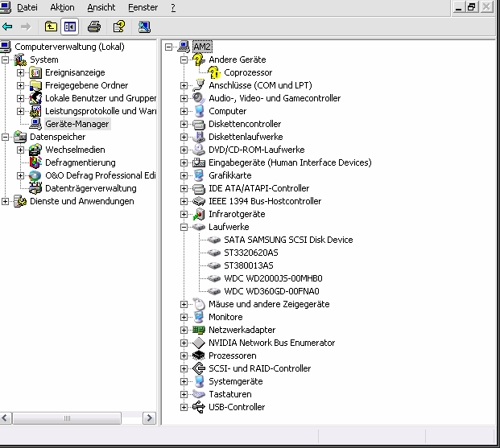Click the Prozessoren chip icon
Viewport: 500px width, 448px height.
click(199, 356)
